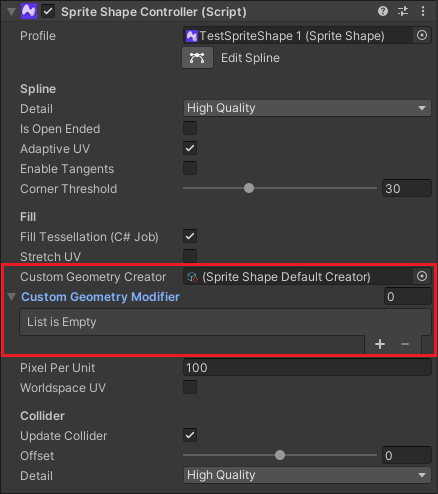
Task: Click the Pixel Per Unit input field
Action: (307, 367)
